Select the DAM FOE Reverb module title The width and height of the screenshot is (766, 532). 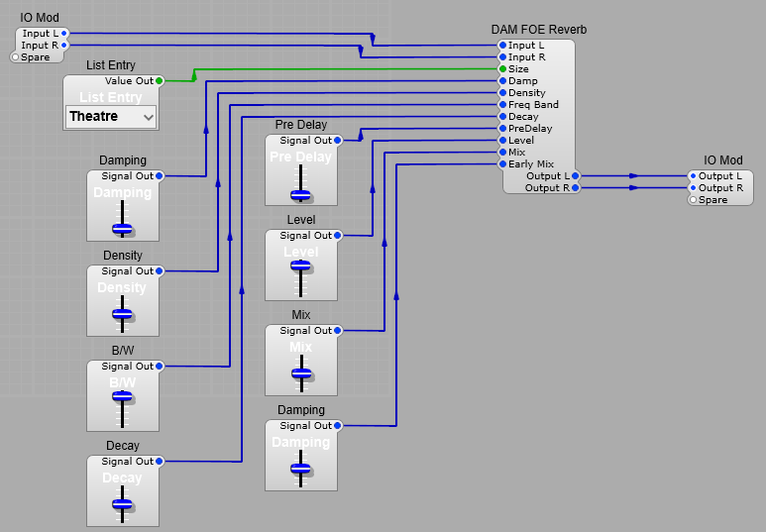(x=539, y=30)
